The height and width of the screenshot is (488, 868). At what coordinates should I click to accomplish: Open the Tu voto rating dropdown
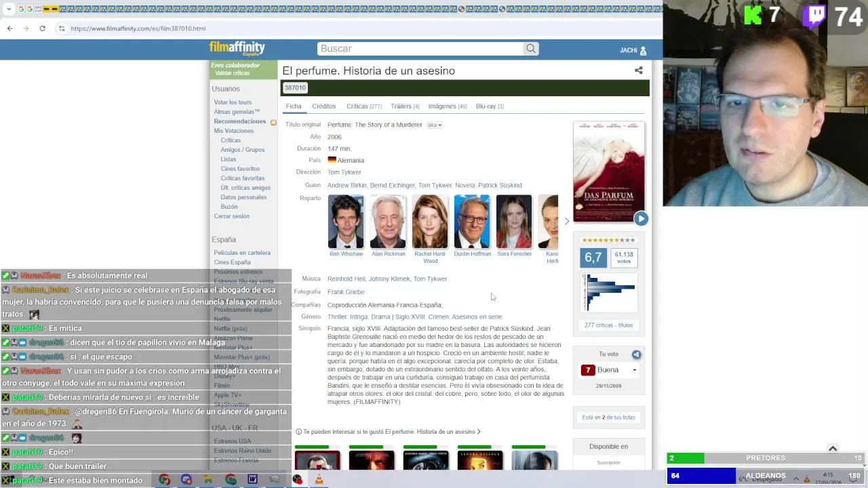point(609,370)
